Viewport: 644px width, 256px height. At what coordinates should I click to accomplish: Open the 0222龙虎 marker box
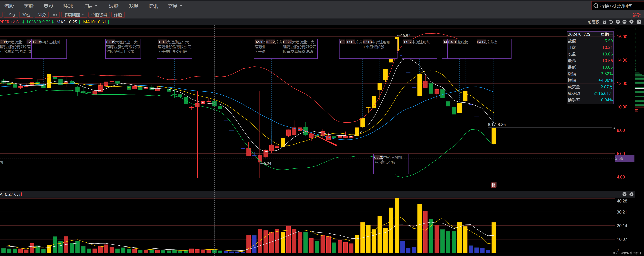(274, 48)
